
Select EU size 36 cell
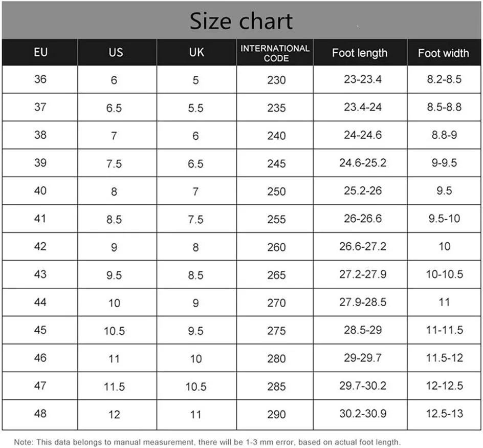(x=40, y=79)
